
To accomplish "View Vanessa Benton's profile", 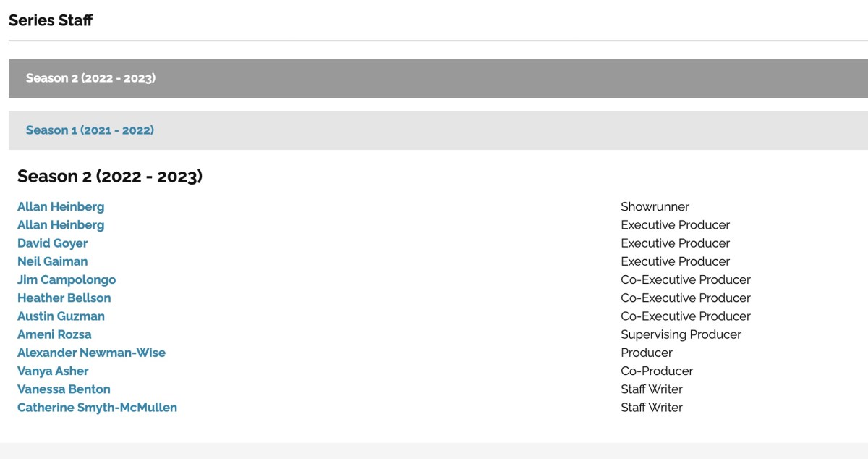I will pos(64,389).
